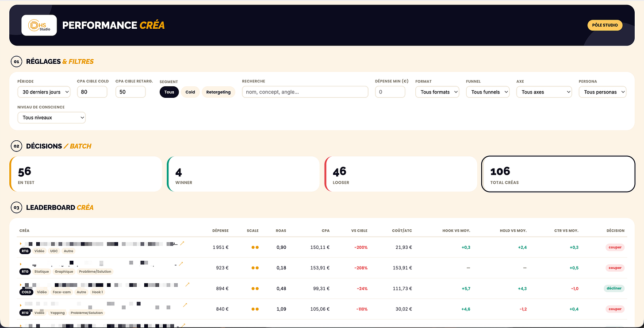Open the Persona dropdown
The image size is (644, 328).
pos(602,92)
